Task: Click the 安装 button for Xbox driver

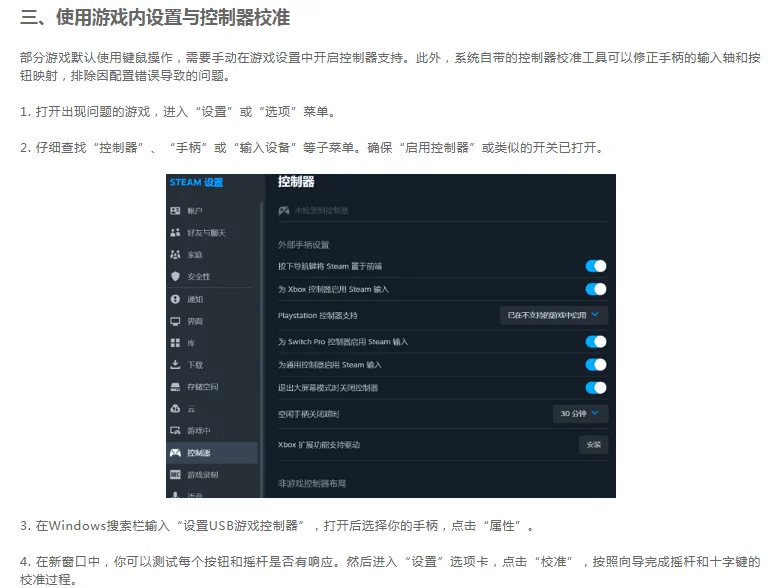Action: 593,444
